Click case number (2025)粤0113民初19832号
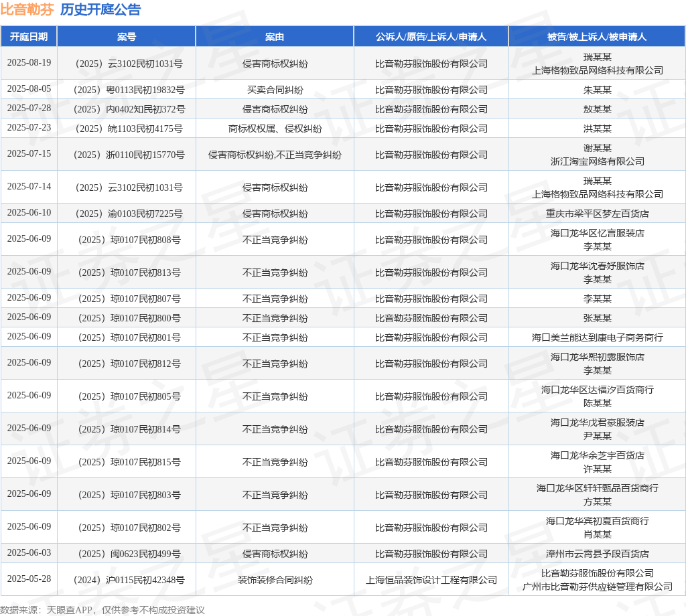The height and width of the screenshot is (616, 686). (129, 90)
